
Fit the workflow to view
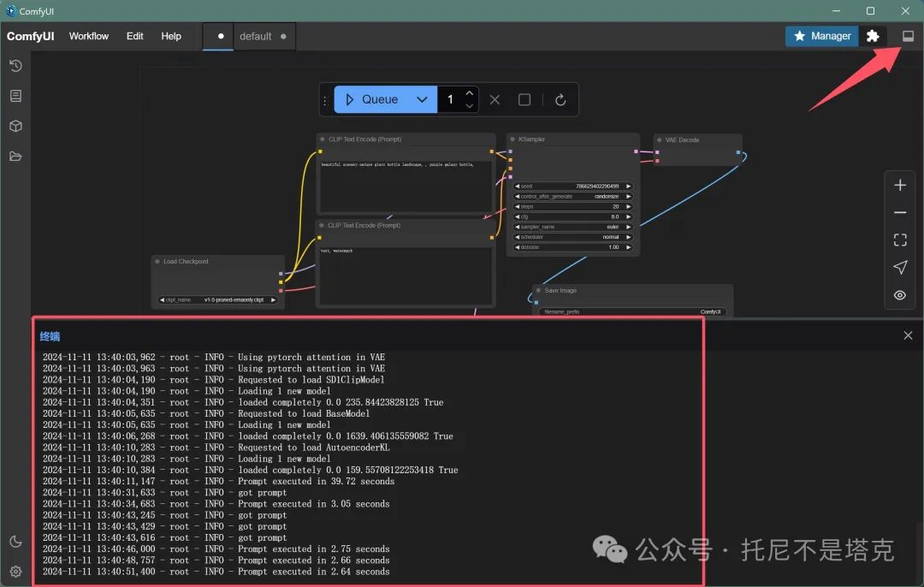[x=900, y=240]
